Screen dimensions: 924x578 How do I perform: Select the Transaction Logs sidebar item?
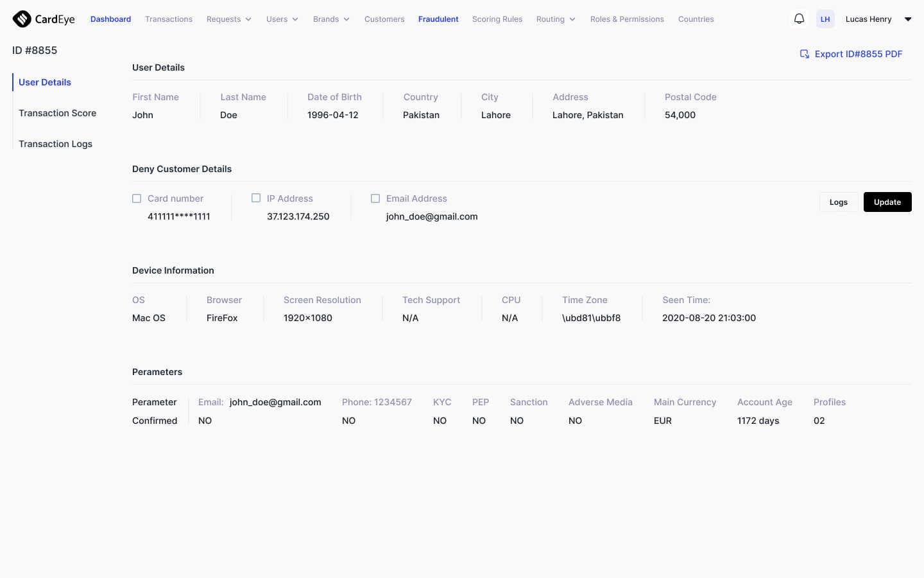tap(55, 144)
